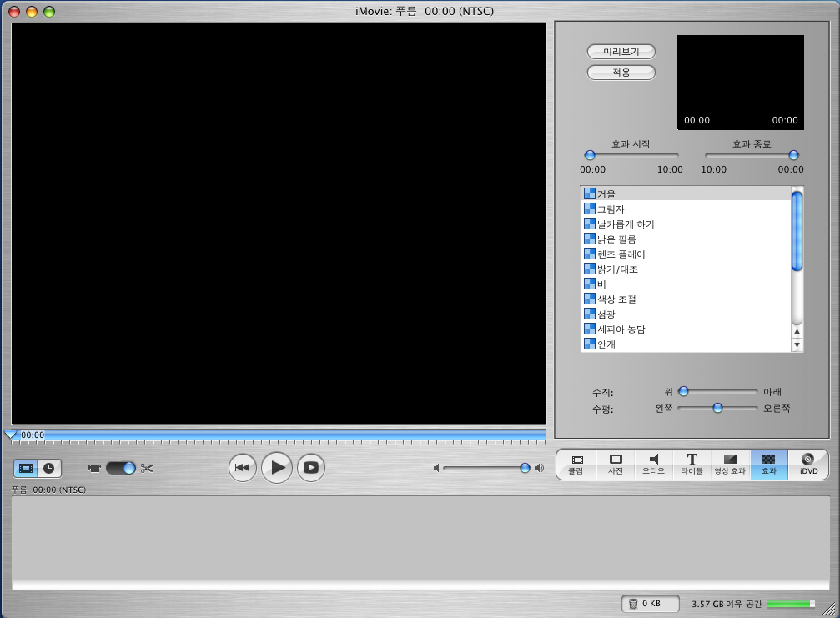
Task: Switch to the timeline viewer with clock icon
Action: click(49, 468)
